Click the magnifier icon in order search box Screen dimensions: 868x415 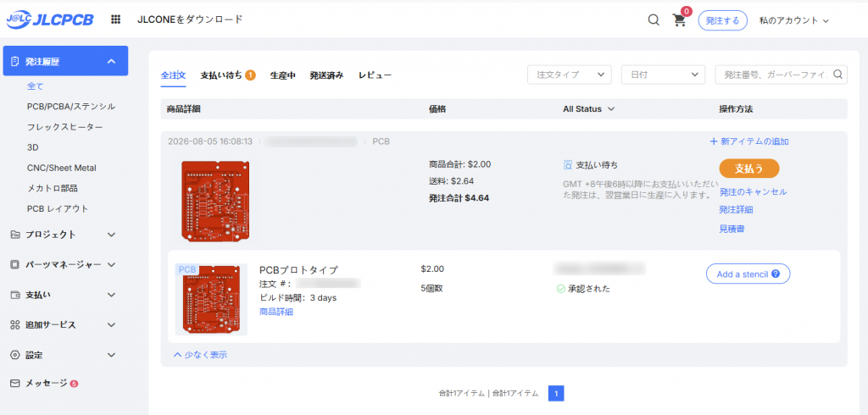(x=838, y=75)
